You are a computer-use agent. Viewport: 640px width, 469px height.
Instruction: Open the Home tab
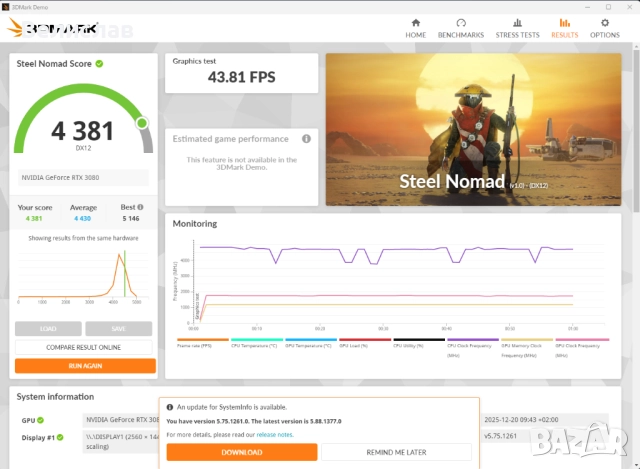tap(416, 29)
